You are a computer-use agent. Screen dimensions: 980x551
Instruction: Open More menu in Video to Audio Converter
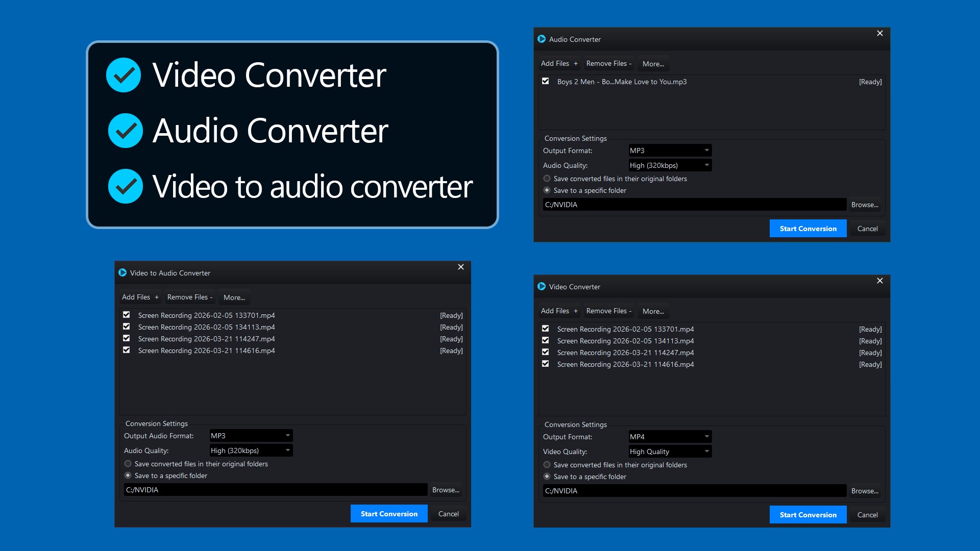234,297
